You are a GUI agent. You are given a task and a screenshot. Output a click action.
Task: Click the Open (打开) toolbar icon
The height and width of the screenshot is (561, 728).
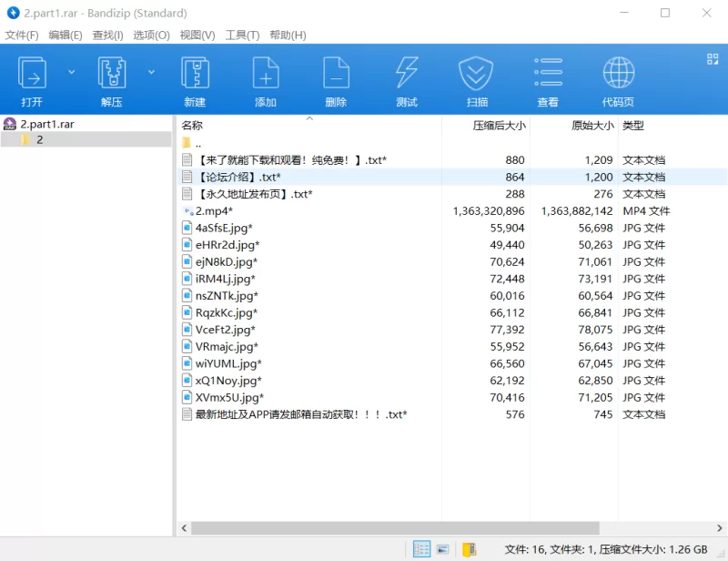tap(32, 73)
